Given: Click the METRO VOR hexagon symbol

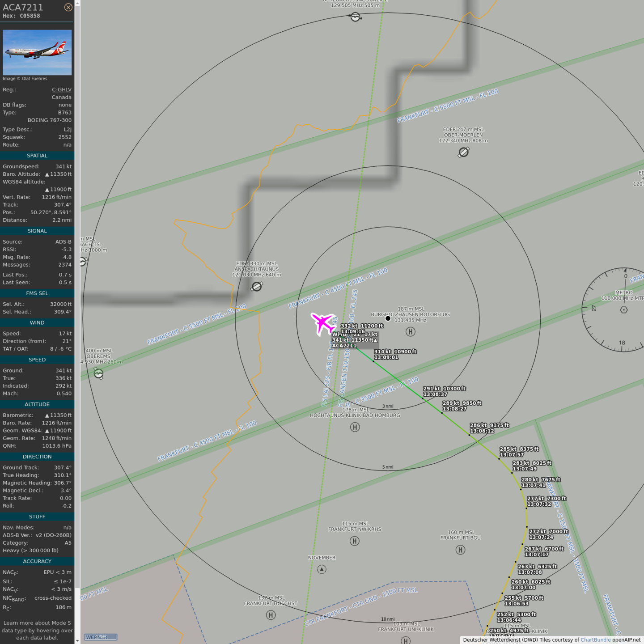Looking at the screenshot, I should click(x=624, y=309).
